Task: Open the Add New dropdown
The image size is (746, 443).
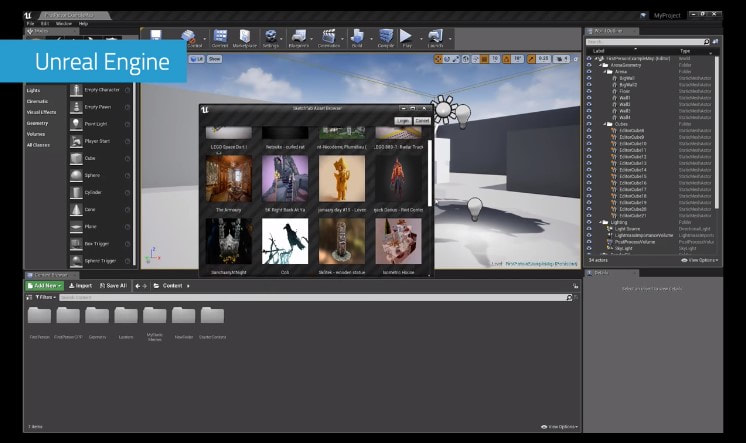Action: pyautogui.click(x=45, y=285)
